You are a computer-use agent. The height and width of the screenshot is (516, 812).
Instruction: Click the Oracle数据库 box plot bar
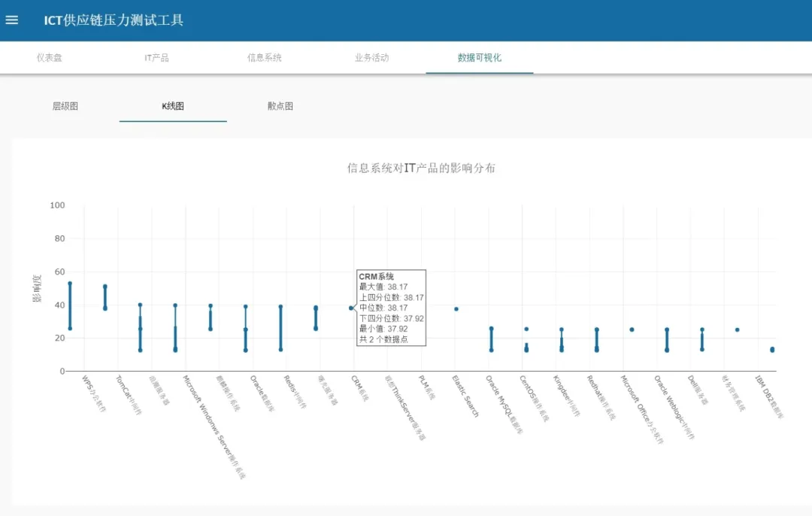245,329
